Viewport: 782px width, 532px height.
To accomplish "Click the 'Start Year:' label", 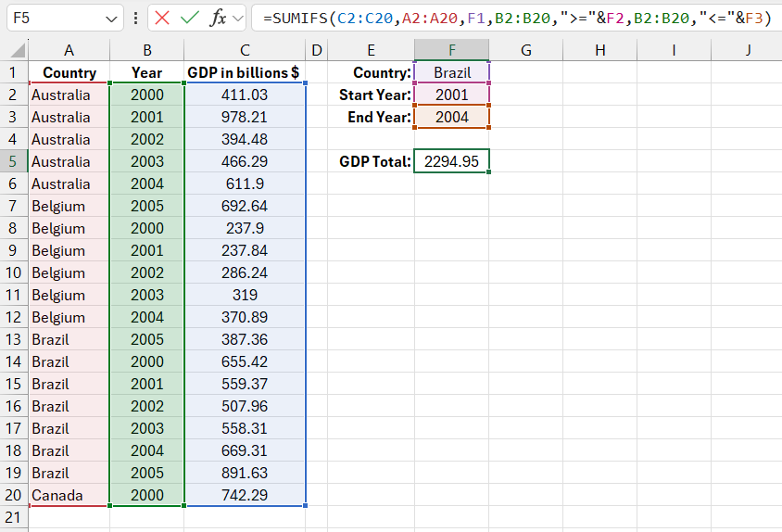I will click(374, 95).
